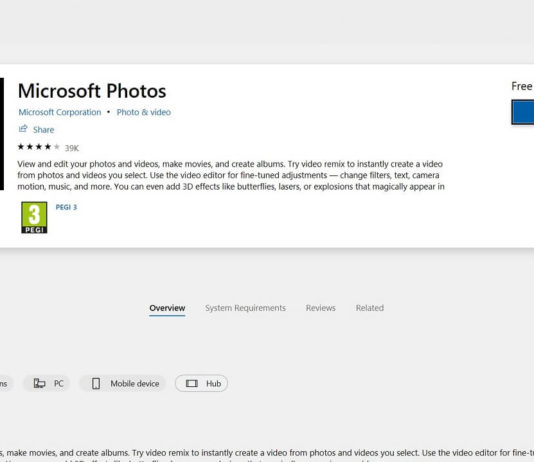Viewport: 534px width, 462px height.
Task: Click the blue button under Free
Action: (523, 112)
